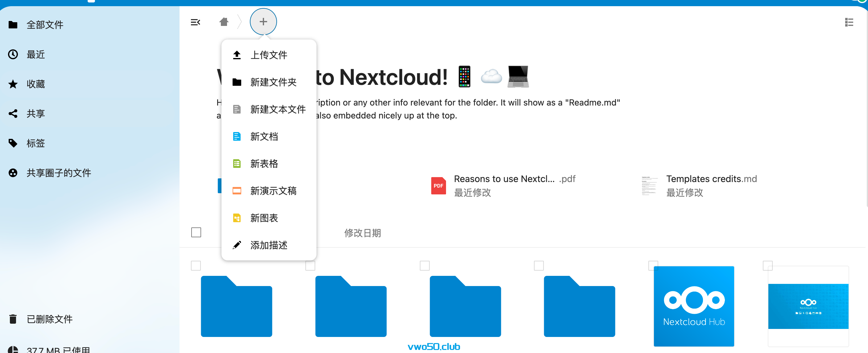This screenshot has width=868, height=353.
Task: Open 最近 recent files in sidebar
Action: (35, 54)
